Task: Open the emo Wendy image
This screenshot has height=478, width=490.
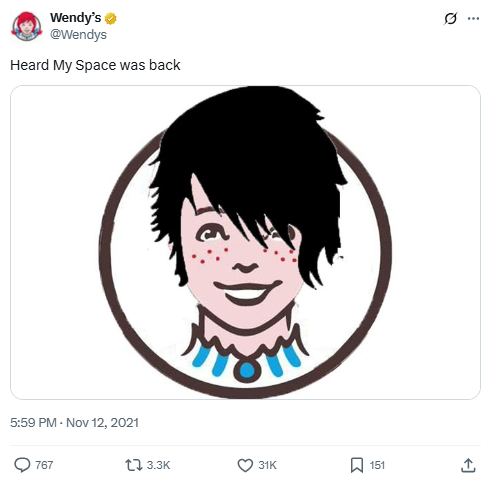Action: (x=245, y=242)
